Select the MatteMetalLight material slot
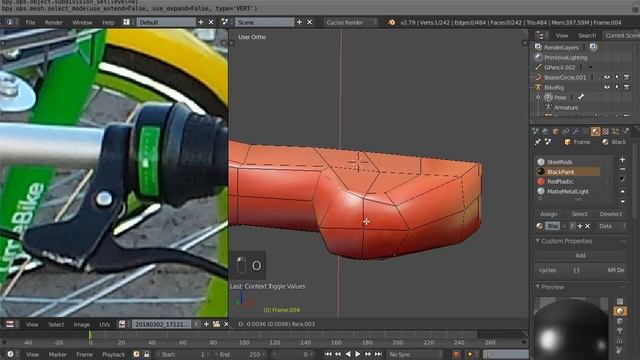Screen dimensions: 640x360 click(570, 191)
